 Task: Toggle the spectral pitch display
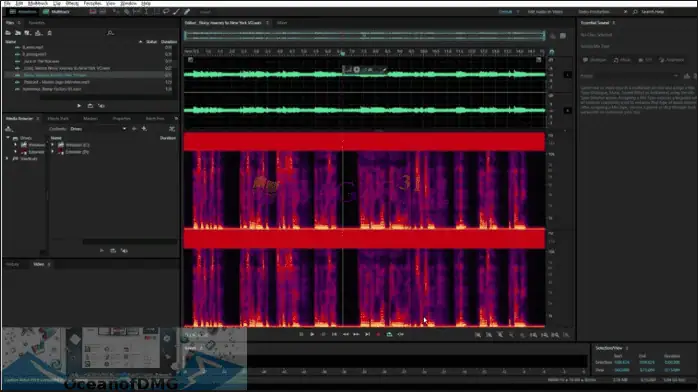click(103, 12)
